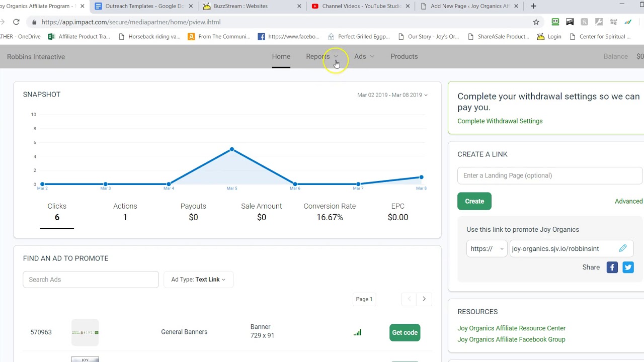This screenshot has width=644, height=362.
Task: Select the Conversion Rate metric
Action: tap(330, 212)
